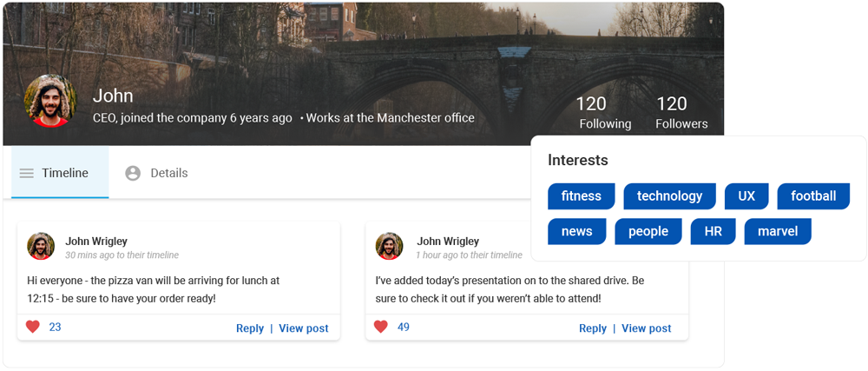Screen dimensions: 868x371
Task: Click the like count 49
Action: coord(404,328)
